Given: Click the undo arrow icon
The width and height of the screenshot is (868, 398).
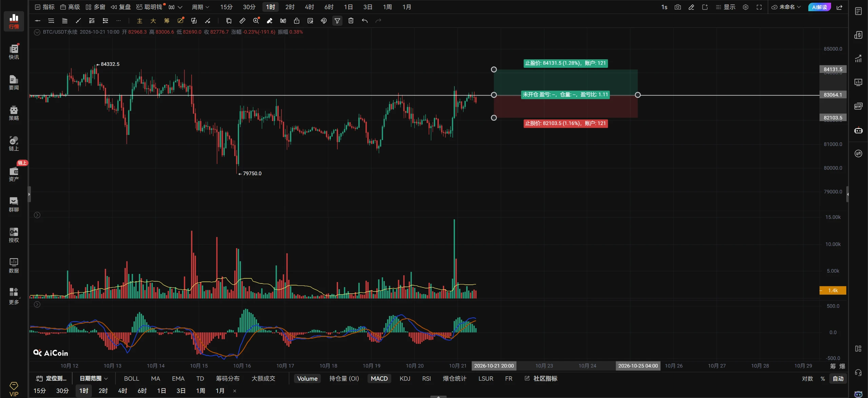Looking at the screenshot, I should click(364, 21).
